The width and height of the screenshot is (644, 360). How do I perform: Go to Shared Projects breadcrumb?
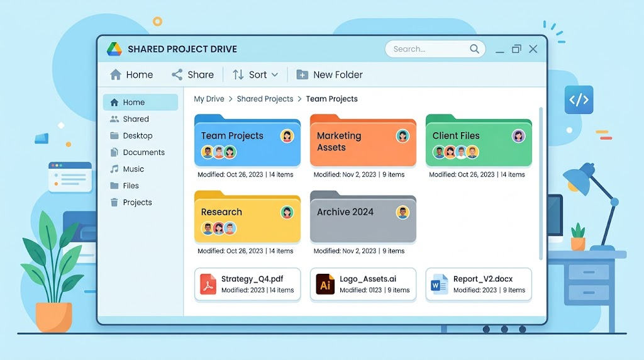pyautogui.click(x=265, y=99)
